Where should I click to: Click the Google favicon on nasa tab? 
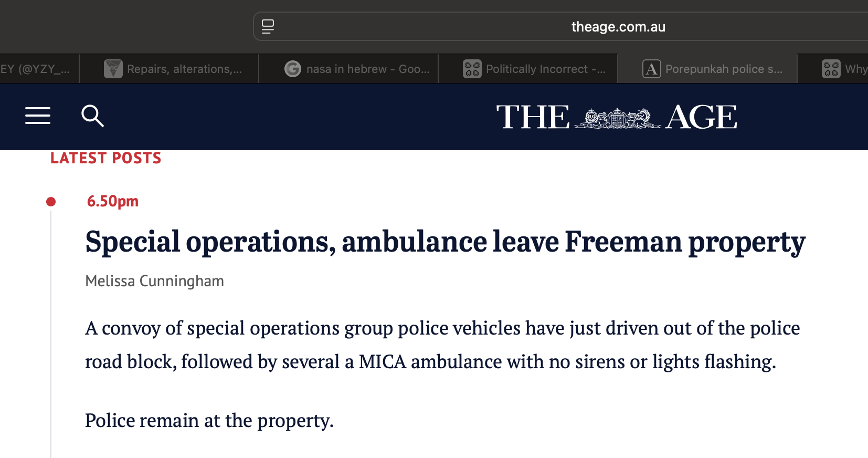point(292,69)
